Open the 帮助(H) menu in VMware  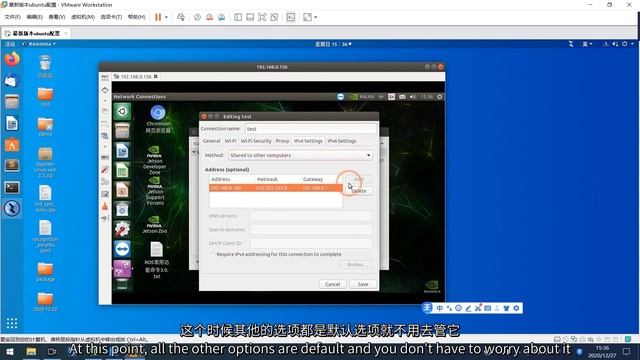coord(136,17)
